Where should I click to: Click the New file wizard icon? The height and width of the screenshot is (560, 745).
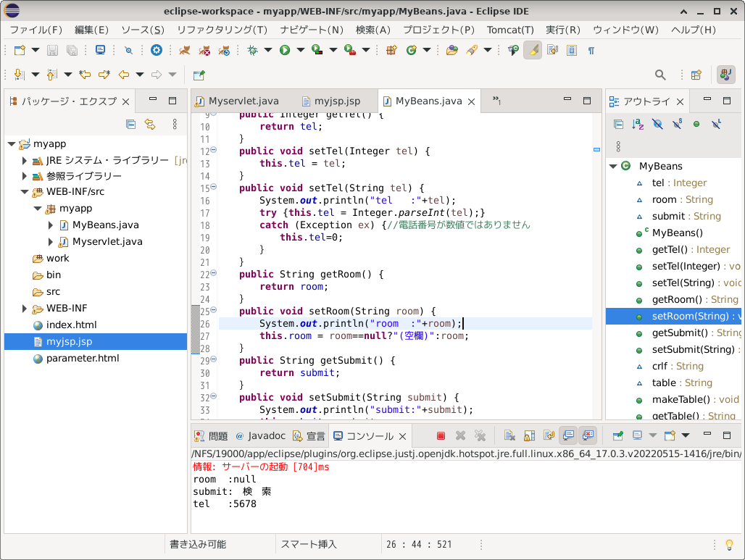[x=20, y=50]
